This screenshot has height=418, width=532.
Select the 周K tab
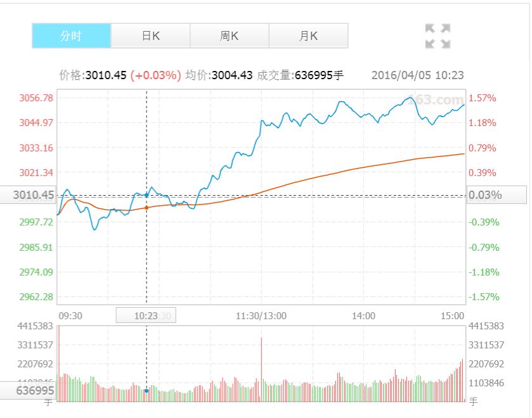pyautogui.click(x=229, y=36)
